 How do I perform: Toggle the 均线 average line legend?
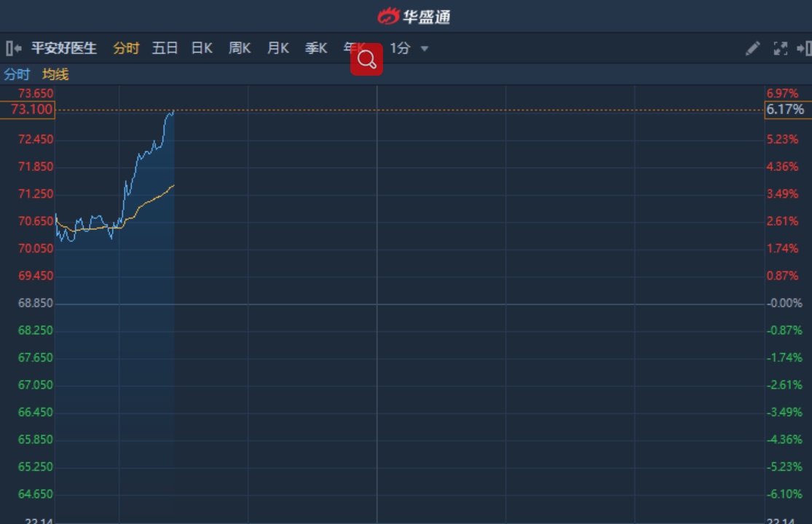[55, 74]
